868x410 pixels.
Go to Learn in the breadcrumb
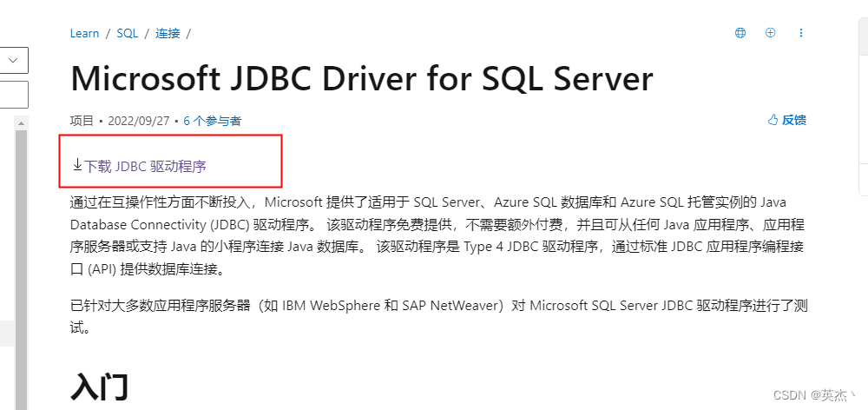[84, 33]
